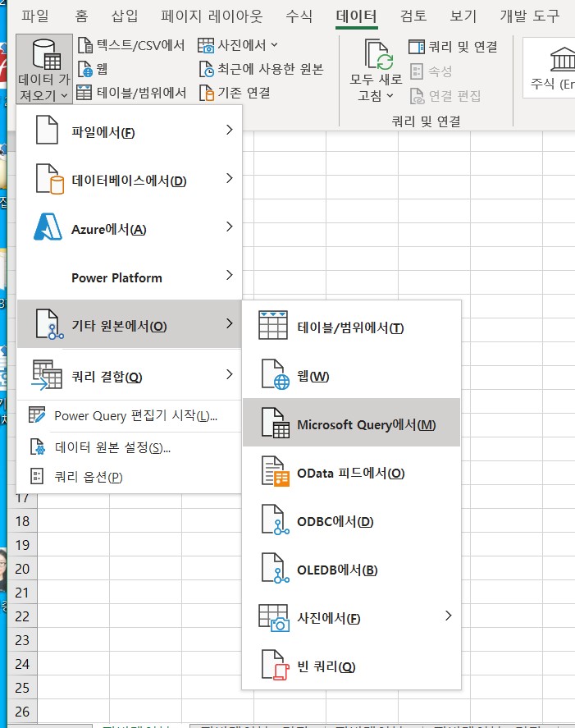Click the data source settings gear icon

pos(37,446)
